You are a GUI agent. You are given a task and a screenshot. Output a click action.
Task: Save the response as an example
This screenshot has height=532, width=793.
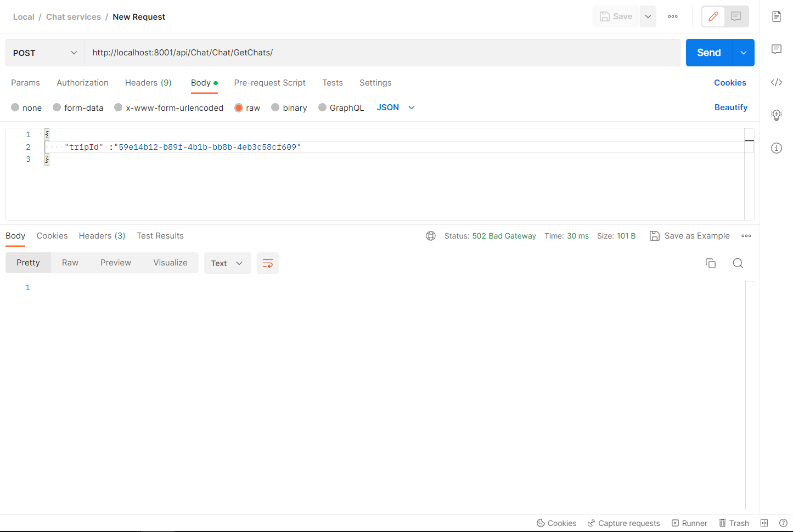click(689, 235)
